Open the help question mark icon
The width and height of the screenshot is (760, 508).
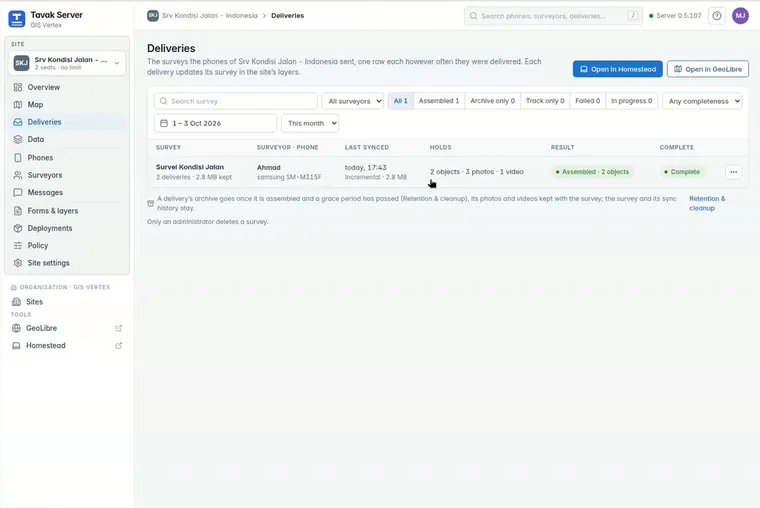717,16
